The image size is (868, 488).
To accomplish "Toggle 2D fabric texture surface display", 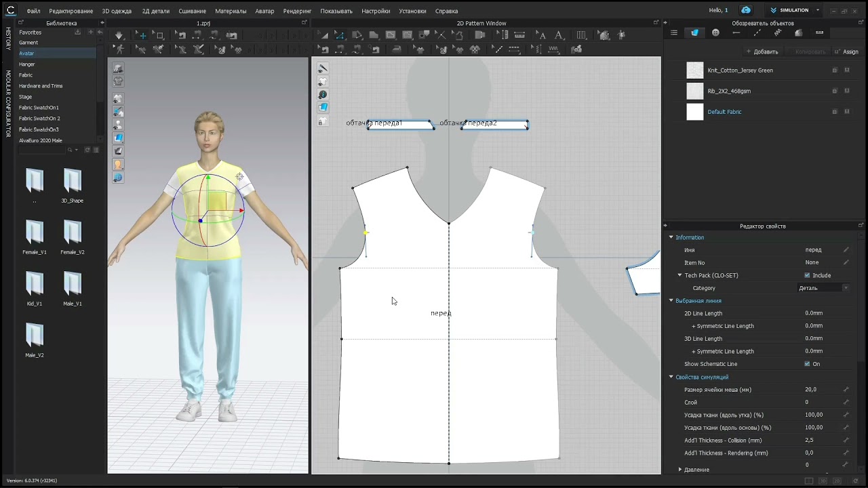I will pos(323,107).
